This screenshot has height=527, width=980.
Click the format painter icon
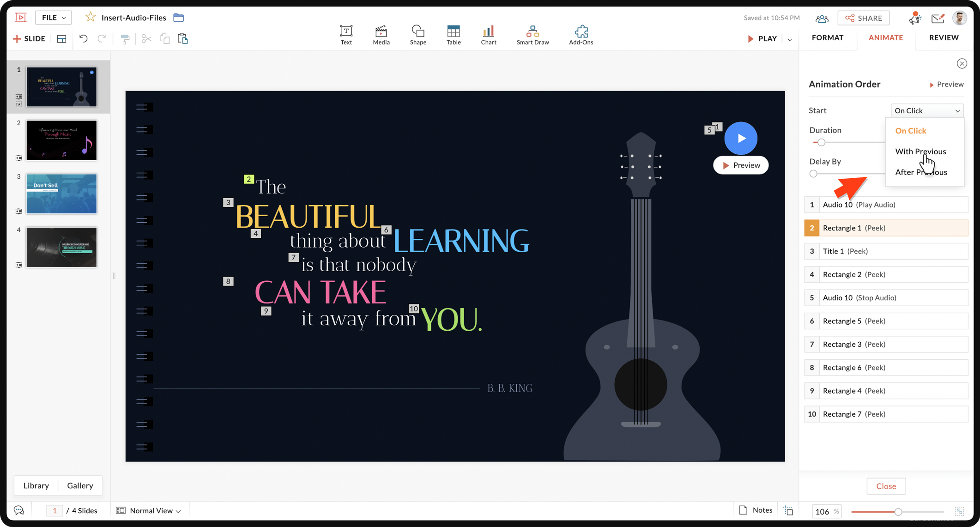click(x=125, y=39)
